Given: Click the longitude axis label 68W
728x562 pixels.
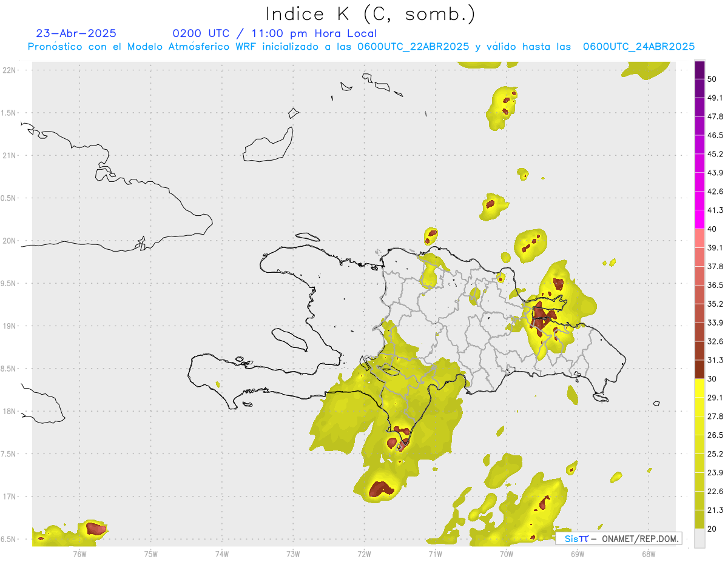Looking at the screenshot, I should tap(649, 554).
